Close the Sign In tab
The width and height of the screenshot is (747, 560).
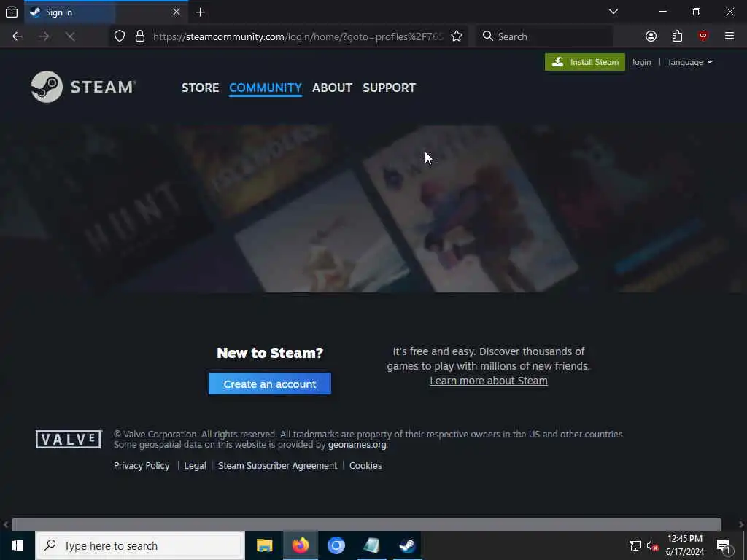[x=177, y=12]
